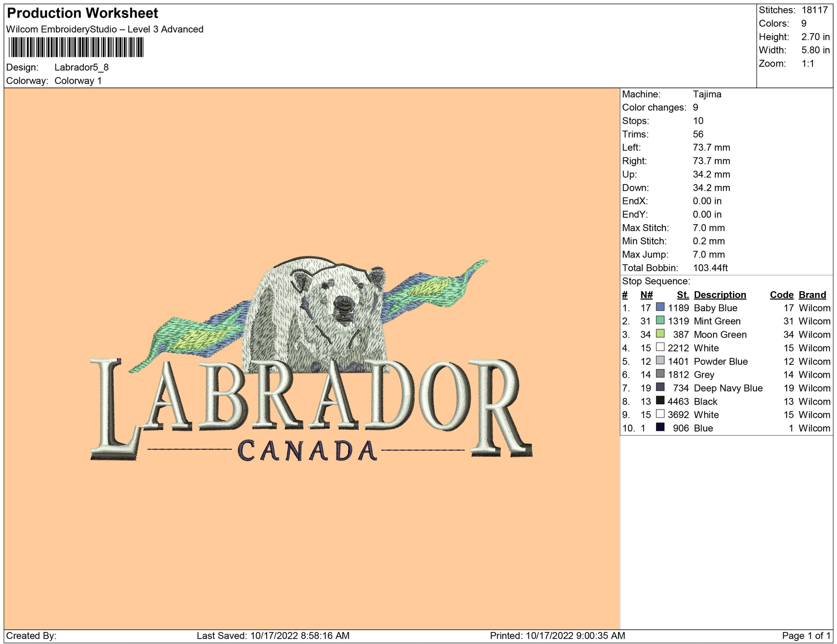Click the N# column header
837x644 pixels.
646,295
